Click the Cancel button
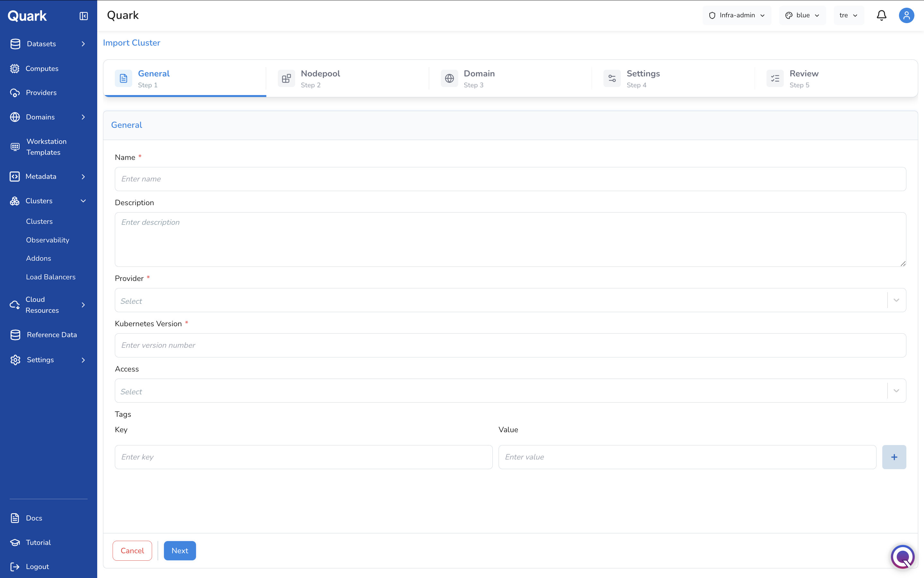This screenshot has height=578, width=924. pyautogui.click(x=132, y=551)
